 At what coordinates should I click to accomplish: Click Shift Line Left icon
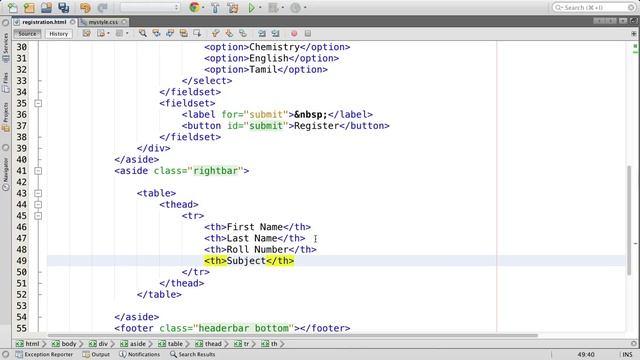262,33
